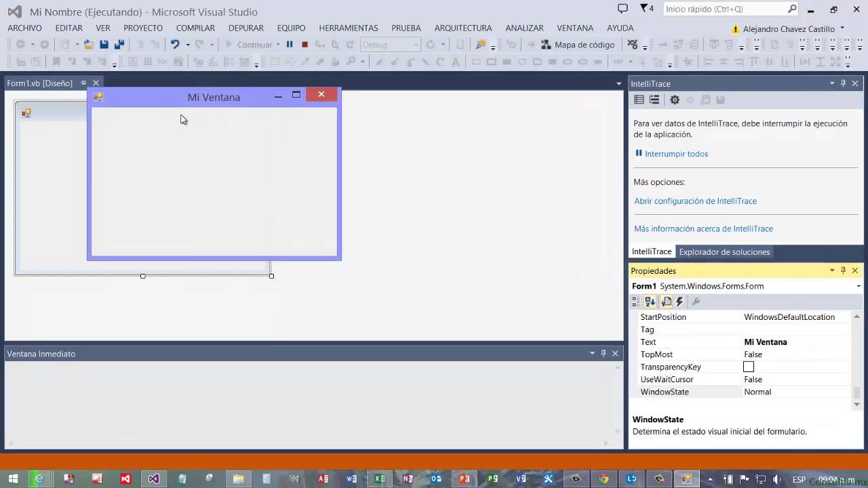
Task: Switch to Explorador de soluciones tab
Action: pyautogui.click(x=724, y=251)
